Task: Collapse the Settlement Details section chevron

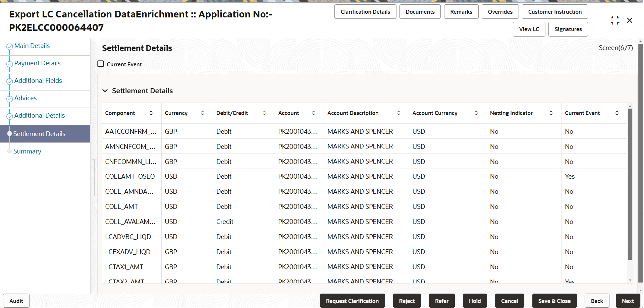Action: pos(105,91)
